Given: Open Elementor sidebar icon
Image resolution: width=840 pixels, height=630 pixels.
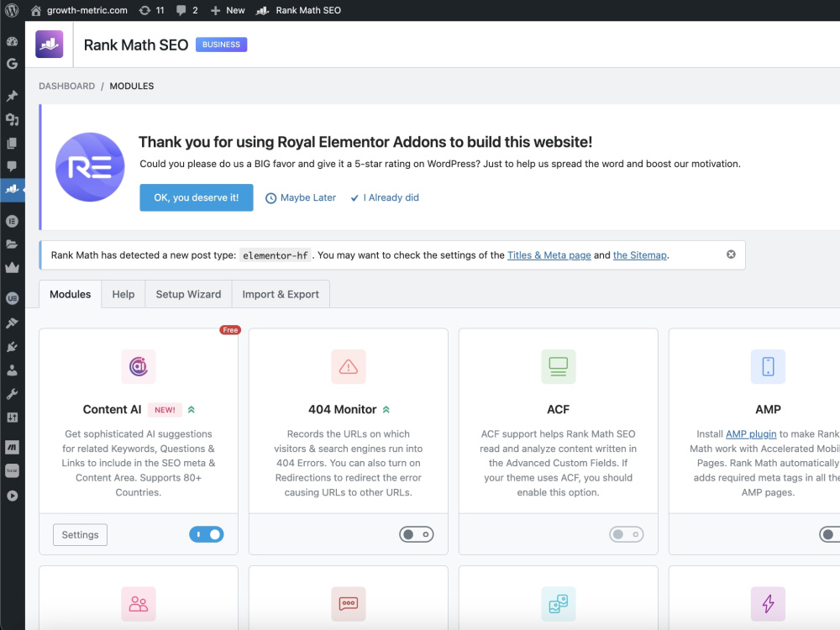Looking at the screenshot, I should click(12, 221).
